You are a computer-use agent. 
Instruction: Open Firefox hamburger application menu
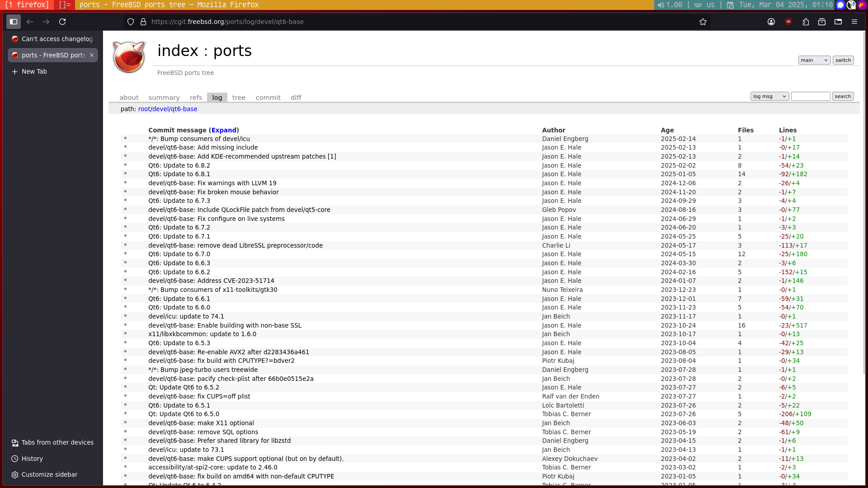pyautogui.click(x=854, y=22)
